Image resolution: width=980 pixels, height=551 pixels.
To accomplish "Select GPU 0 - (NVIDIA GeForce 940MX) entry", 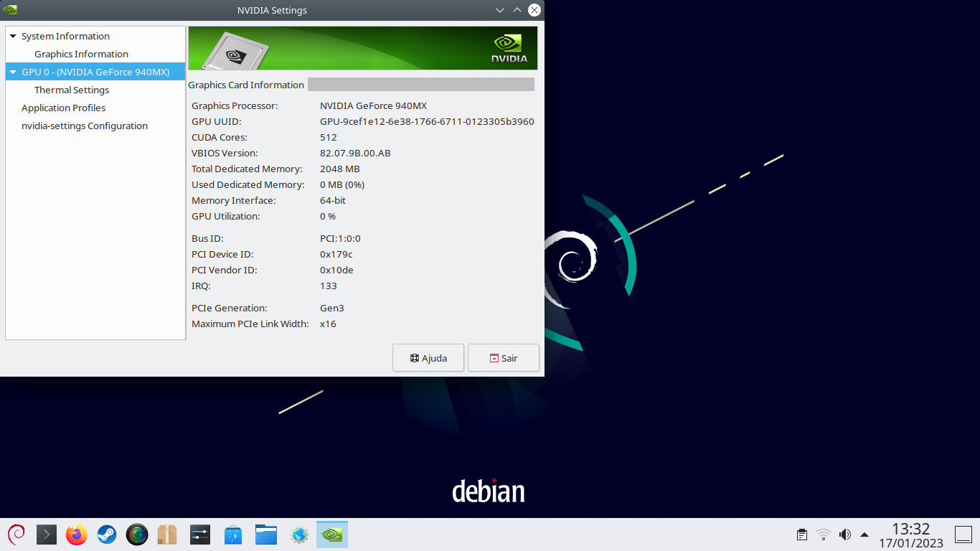I will 95,72.
